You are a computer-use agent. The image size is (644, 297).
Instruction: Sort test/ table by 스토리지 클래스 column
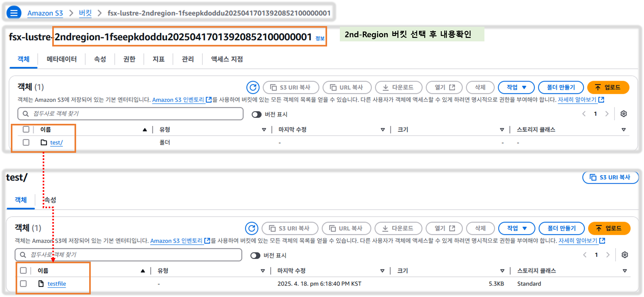(624, 271)
